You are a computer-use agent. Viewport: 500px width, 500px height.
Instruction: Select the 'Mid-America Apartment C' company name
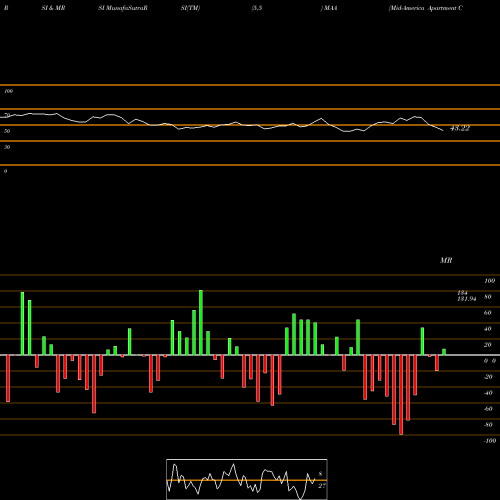[x=425, y=8]
